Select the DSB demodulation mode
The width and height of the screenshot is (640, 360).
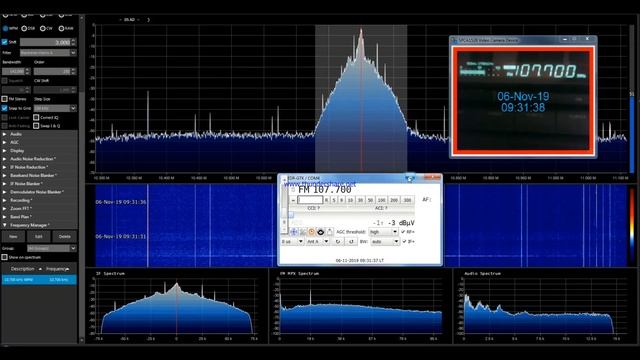point(24,29)
